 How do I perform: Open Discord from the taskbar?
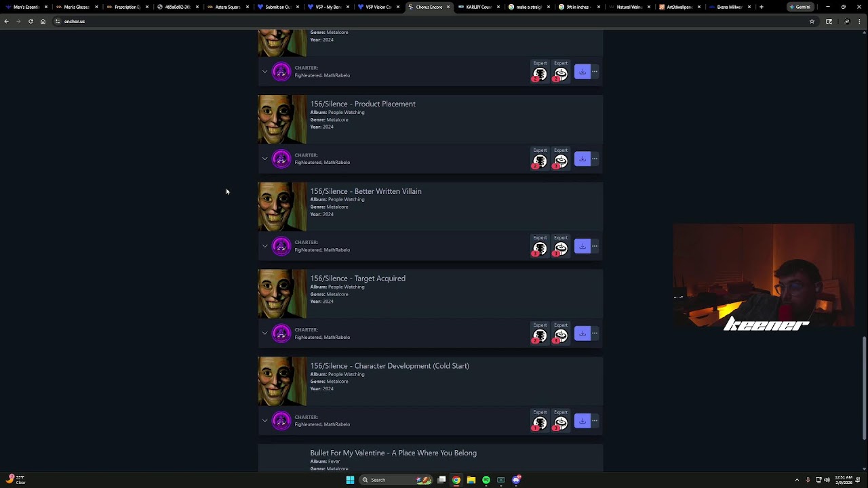516,480
